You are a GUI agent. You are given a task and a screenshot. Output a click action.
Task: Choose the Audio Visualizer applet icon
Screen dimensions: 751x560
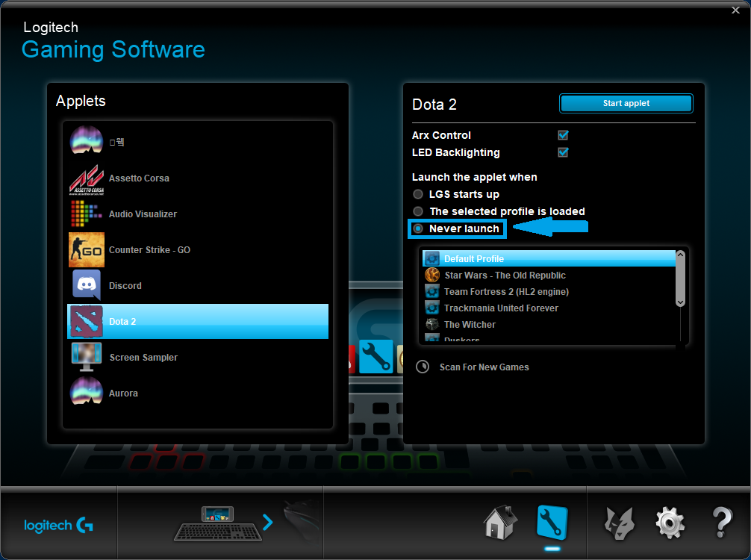[x=86, y=214]
